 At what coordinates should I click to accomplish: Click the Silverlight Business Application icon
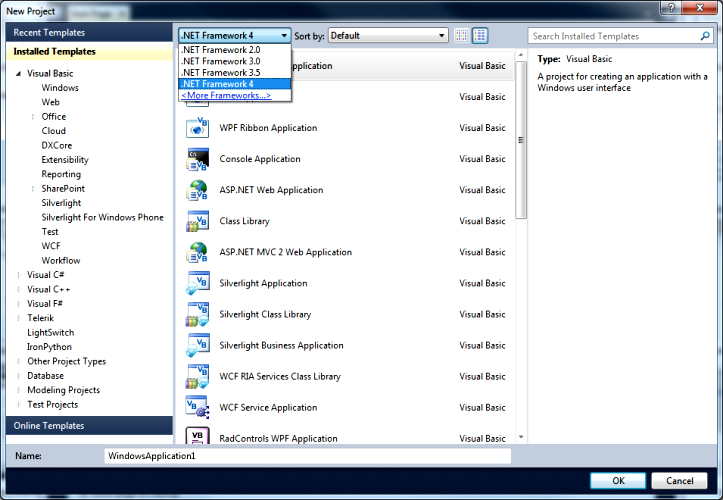[x=197, y=345]
